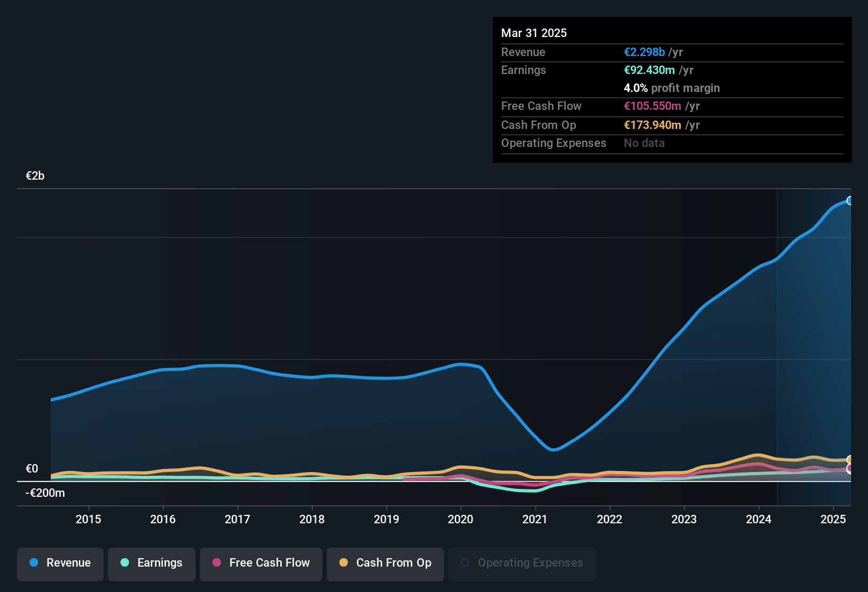Click the €2b y-axis label
This screenshot has width=868, height=592.
pos(35,176)
